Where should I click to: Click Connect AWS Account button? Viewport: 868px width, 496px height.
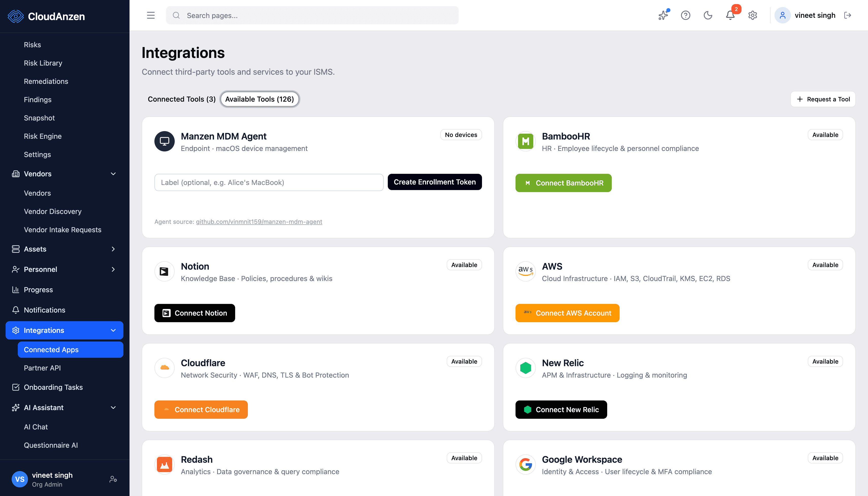point(567,313)
